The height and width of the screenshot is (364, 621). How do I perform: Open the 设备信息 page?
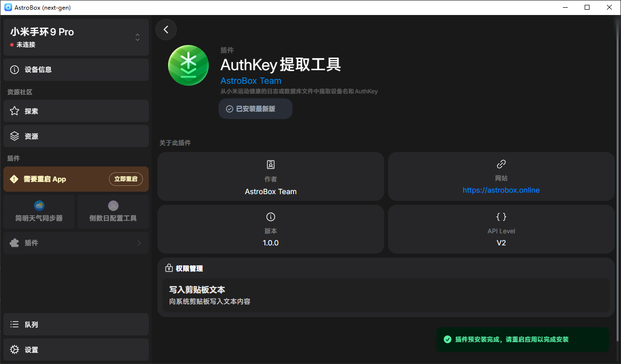point(76,70)
